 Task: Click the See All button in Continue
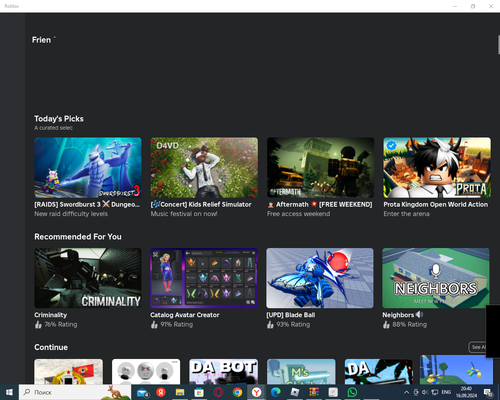478,347
